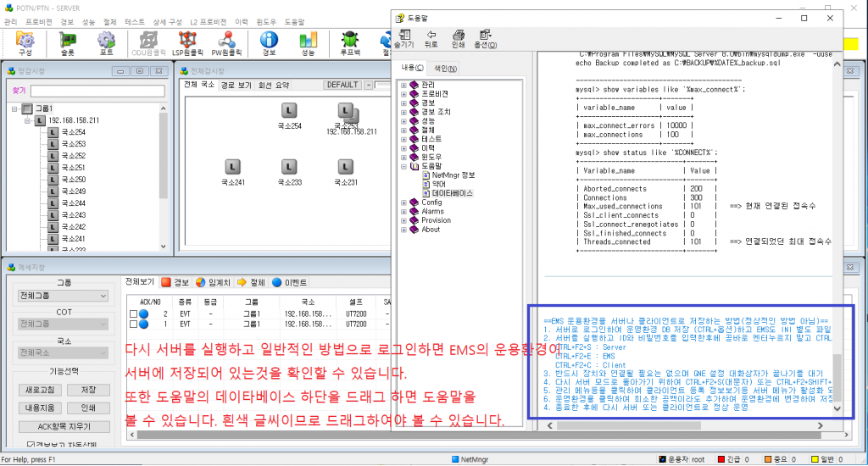Click the 루프백 green bug toolbar icon

350,43
